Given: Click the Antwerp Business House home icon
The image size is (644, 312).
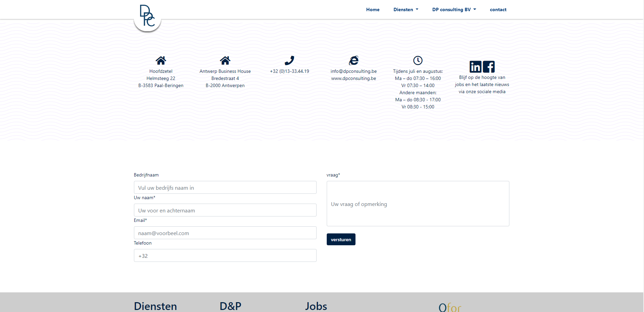Looking at the screenshot, I should pyautogui.click(x=225, y=61).
